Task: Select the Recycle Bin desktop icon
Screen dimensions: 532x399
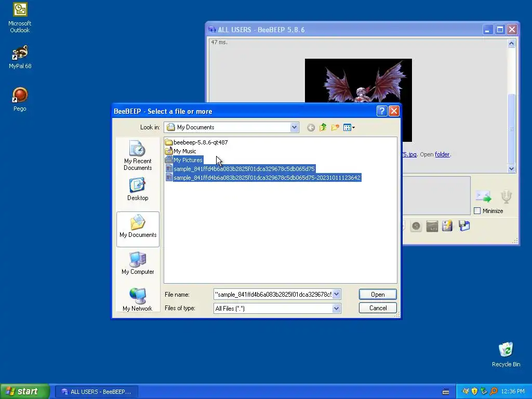Action: [506, 354]
